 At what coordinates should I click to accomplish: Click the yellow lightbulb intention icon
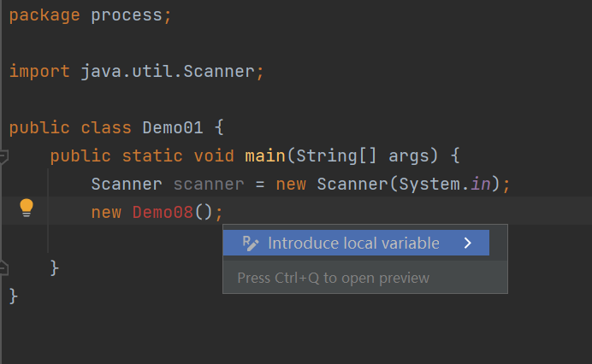(x=27, y=207)
